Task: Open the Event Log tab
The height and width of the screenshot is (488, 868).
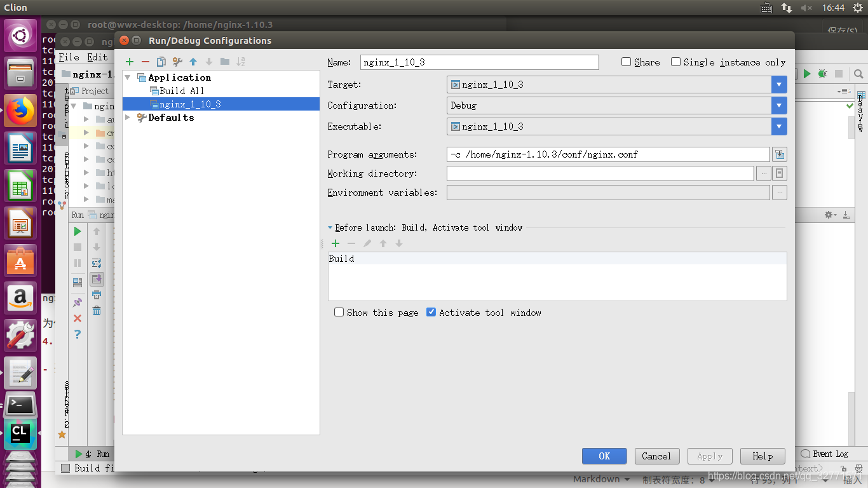Action: click(x=825, y=454)
